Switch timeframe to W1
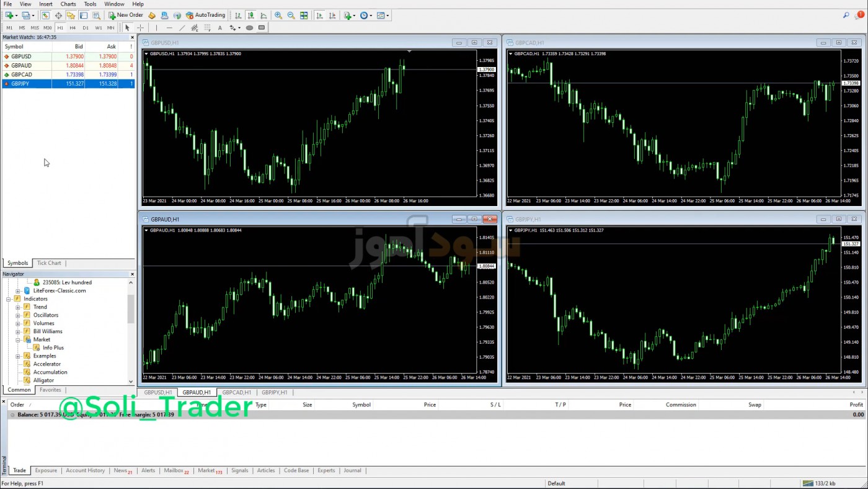 tap(98, 28)
